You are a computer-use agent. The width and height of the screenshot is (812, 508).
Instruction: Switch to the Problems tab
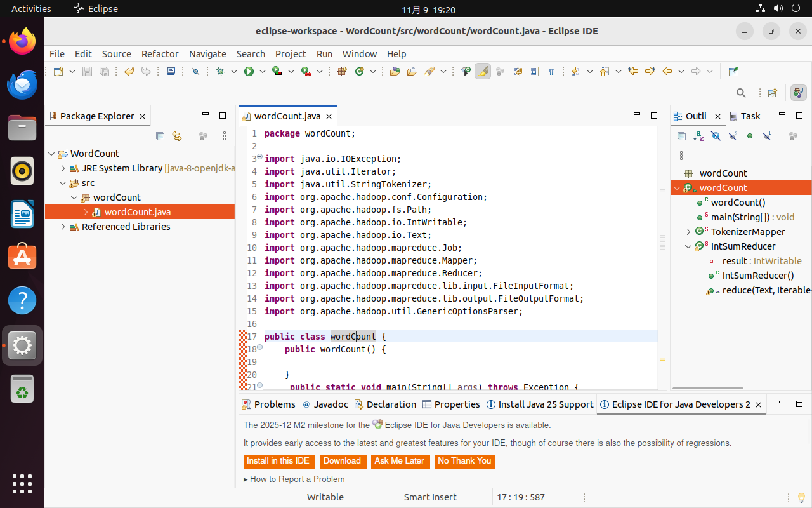[274, 404]
